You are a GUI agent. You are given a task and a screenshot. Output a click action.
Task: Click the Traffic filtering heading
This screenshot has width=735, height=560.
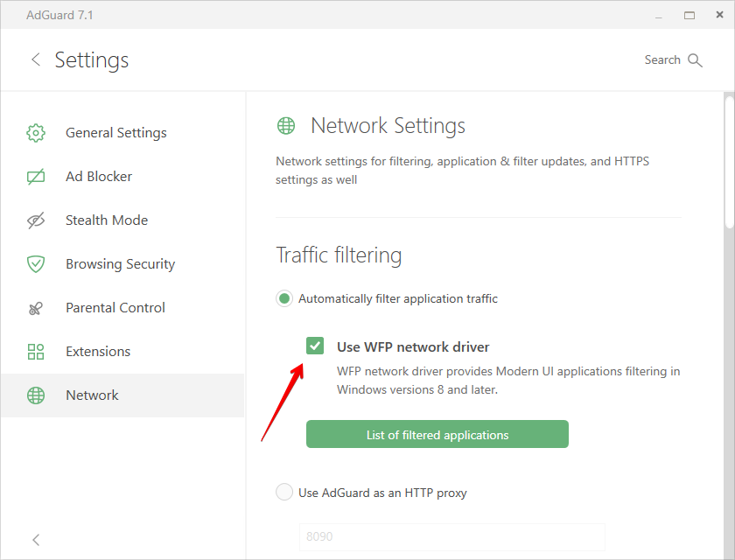pos(339,255)
